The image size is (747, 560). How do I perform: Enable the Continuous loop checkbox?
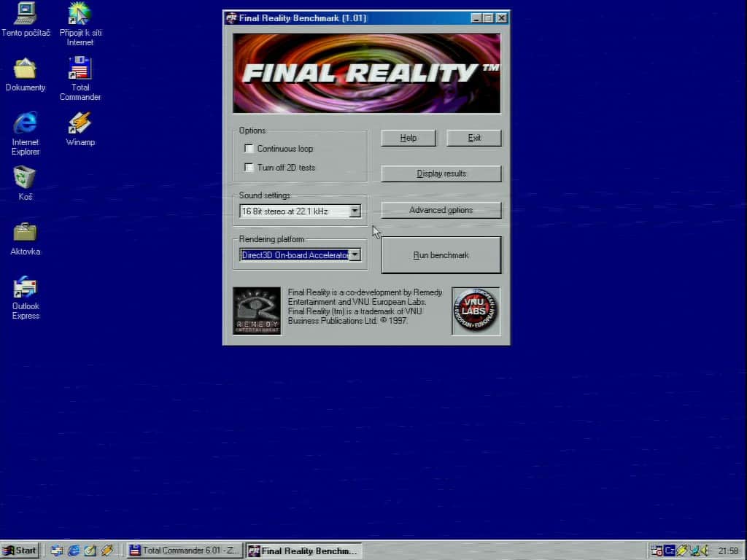[249, 149]
